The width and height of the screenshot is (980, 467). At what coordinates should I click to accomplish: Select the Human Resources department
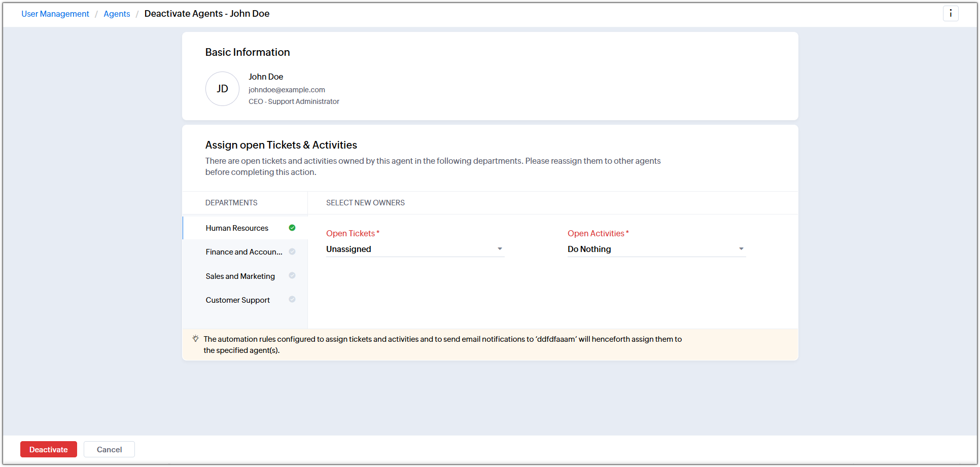click(245, 228)
